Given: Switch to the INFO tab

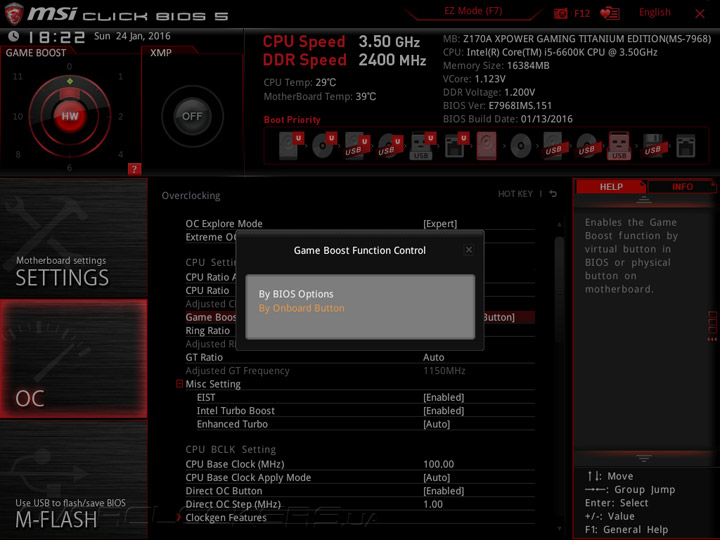Looking at the screenshot, I should tap(682, 186).
